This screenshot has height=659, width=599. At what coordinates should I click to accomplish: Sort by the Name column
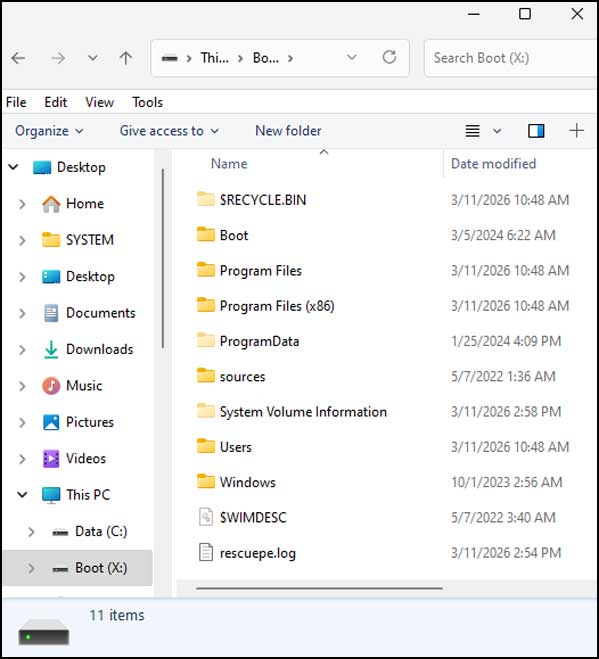pyautogui.click(x=229, y=163)
